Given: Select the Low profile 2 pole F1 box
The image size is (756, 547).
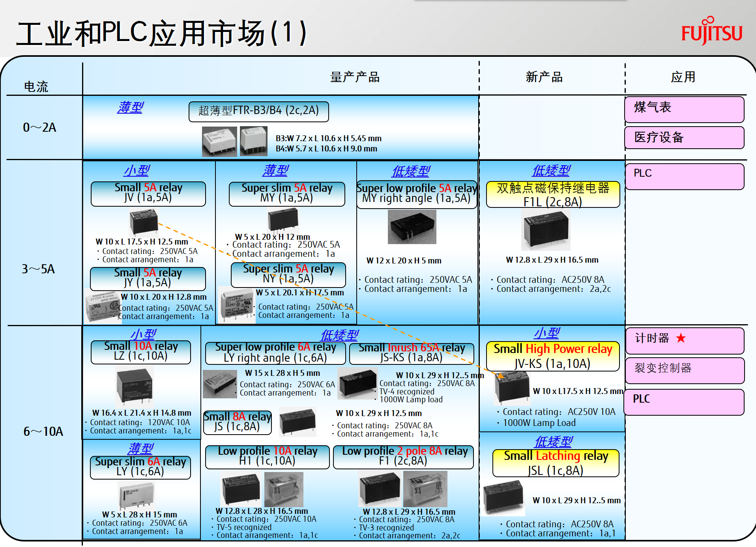Looking at the screenshot, I should (x=404, y=457).
